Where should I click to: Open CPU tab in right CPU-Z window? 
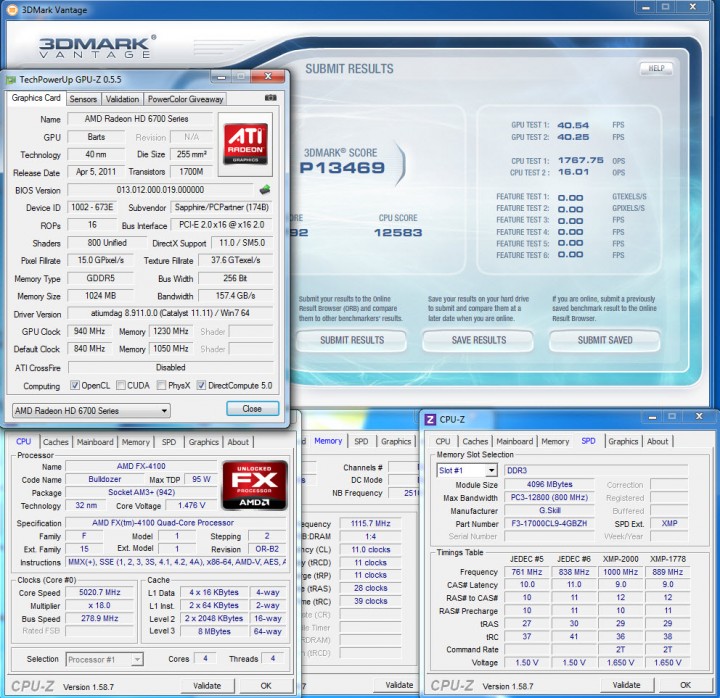point(443,441)
